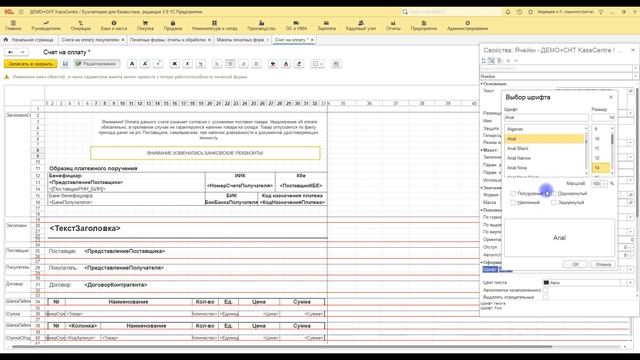
Task: Click Записать и закрыть button
Action: tap(31, 64)
